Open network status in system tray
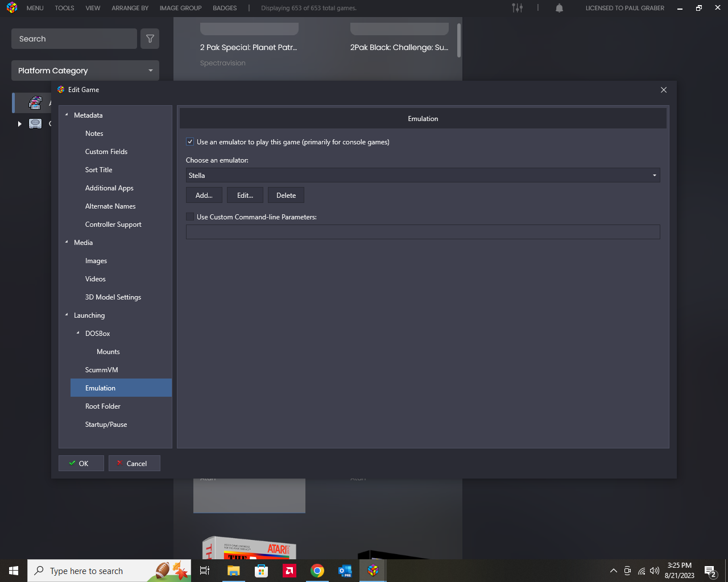The width and height of the screenshot is (728, 582). coord(642,571)
